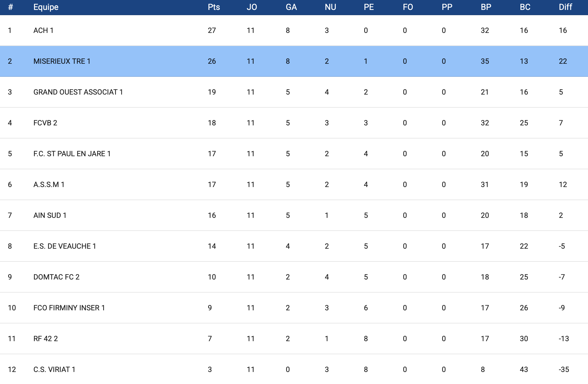Screen dimensions: 588x384
Task: Click the FCVB 2 team name
Action: [x=45, y=123]
